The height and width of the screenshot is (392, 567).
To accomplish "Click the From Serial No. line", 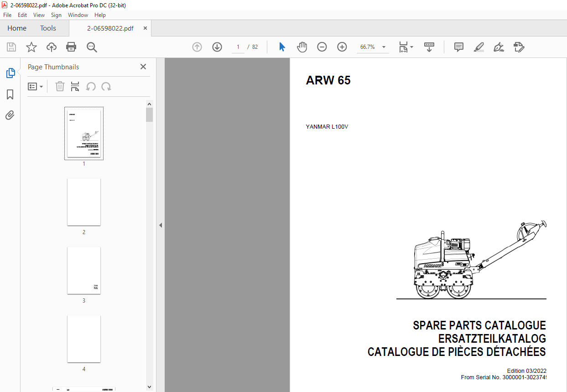I will tap(504, 377).
